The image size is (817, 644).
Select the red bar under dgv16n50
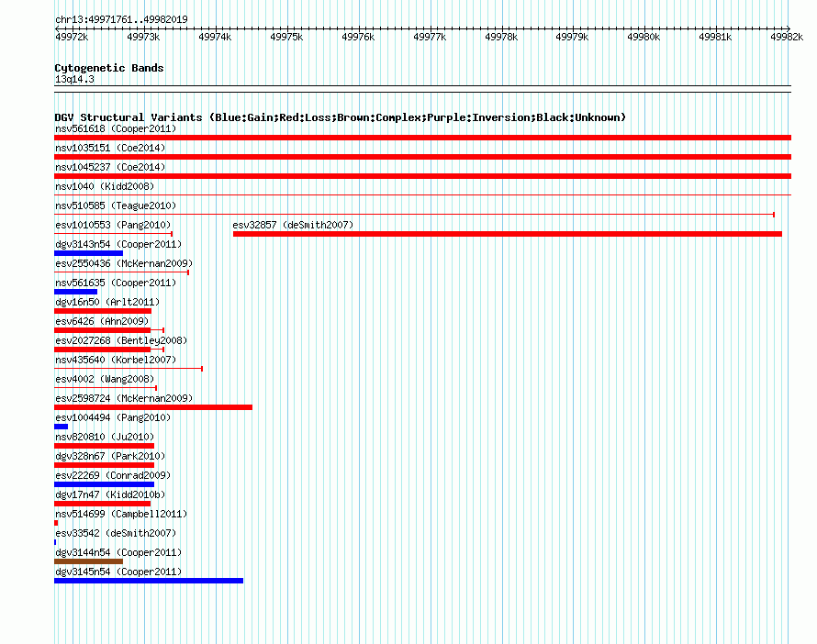coord(103,311)
